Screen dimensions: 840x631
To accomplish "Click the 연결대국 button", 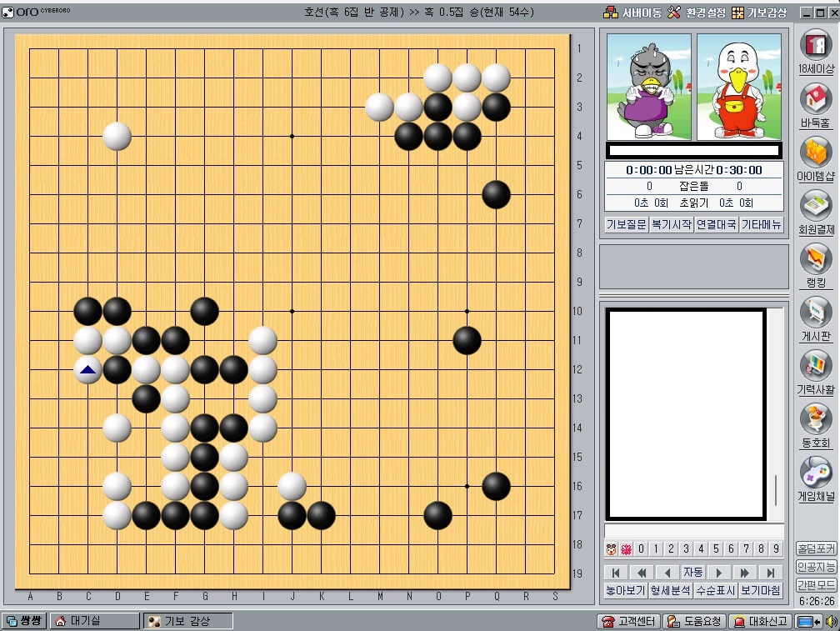I will 717,224.
